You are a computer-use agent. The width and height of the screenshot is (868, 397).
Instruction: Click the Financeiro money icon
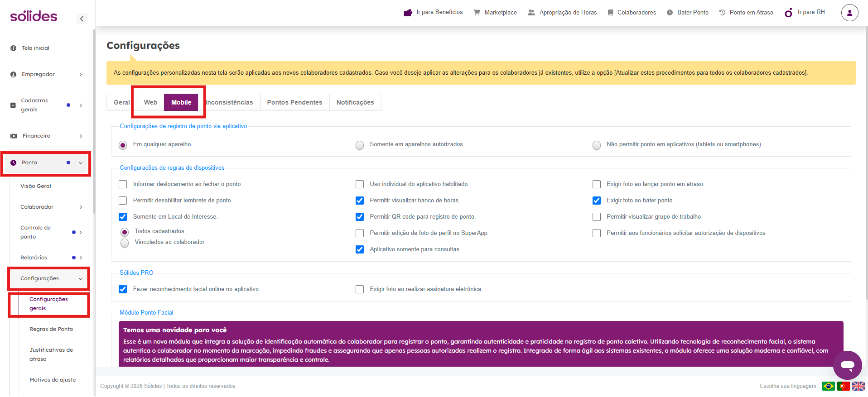click(14, 136)
